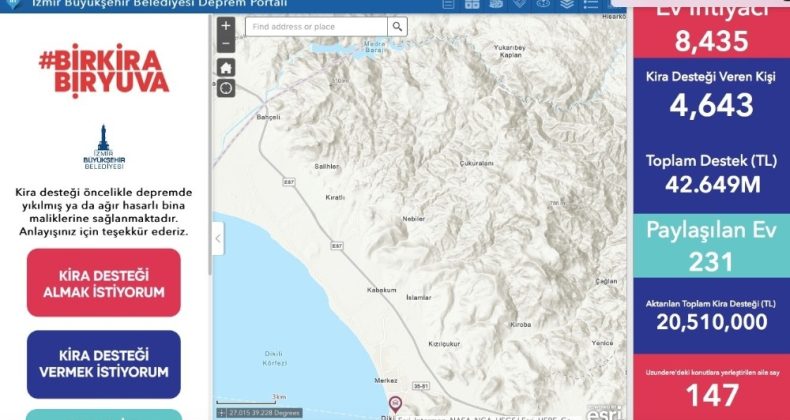790x420 pixels.
Task: Click the search magnifier button
Action: [398, 27]
